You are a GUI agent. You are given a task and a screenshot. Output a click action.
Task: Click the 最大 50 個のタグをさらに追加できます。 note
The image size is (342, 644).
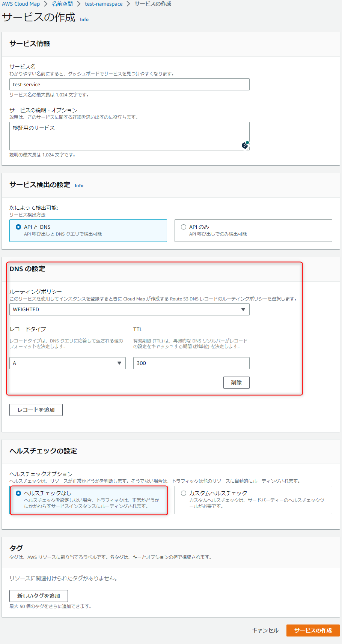click(x=51, y=606)
